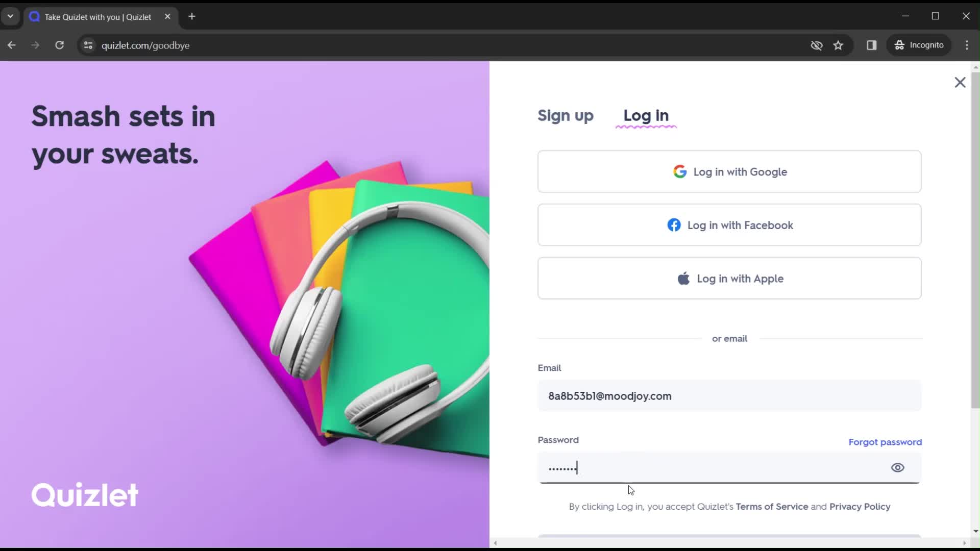The image size is (980, 551).
Task: Click the browser refresh icon
Action: point(59,45)
